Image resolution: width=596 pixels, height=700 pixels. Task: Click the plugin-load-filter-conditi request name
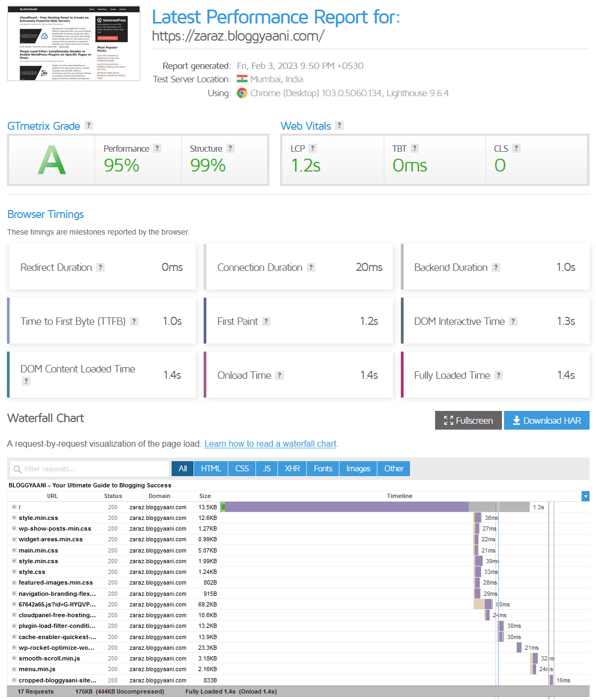(x=57, y=626)
